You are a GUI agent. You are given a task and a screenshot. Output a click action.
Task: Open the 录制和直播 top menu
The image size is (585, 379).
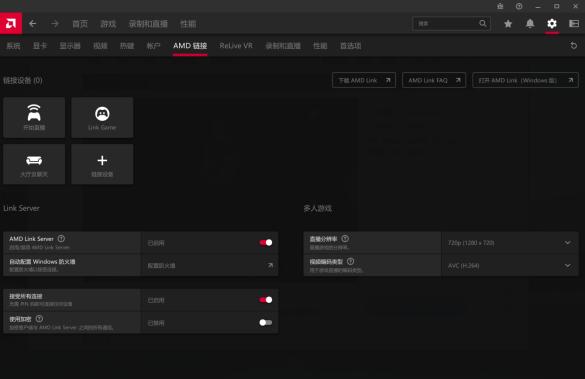click(148, 24)
